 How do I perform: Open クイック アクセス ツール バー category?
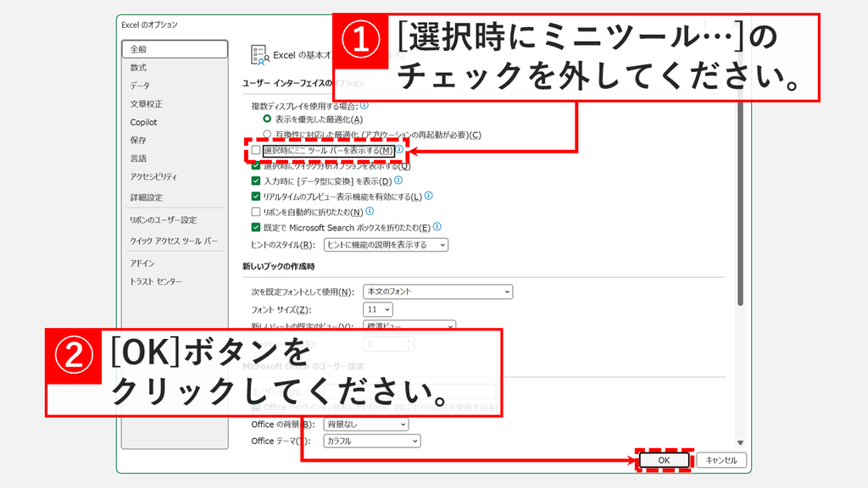[175, 241]
